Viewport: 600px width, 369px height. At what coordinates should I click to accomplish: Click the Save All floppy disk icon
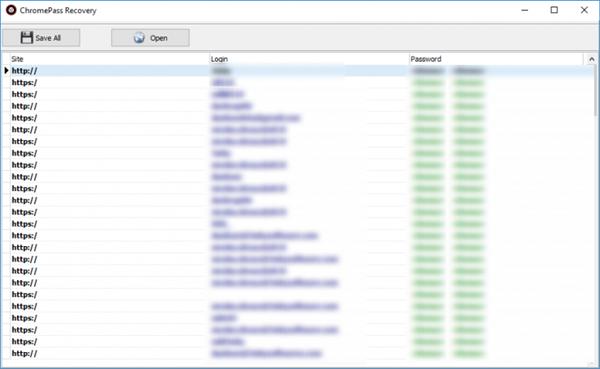tap(26, 38)
